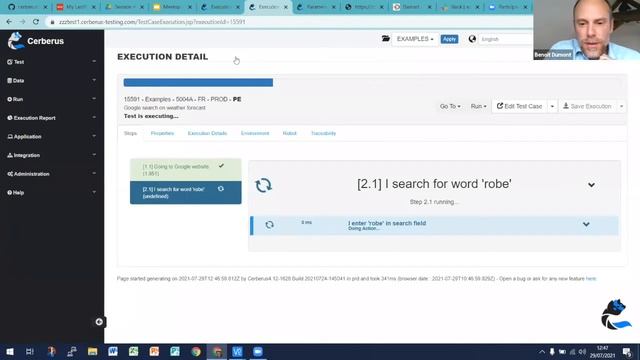Expand the Application sidebar menu
This screenshot has height=360, width=640.
point(51,136)
